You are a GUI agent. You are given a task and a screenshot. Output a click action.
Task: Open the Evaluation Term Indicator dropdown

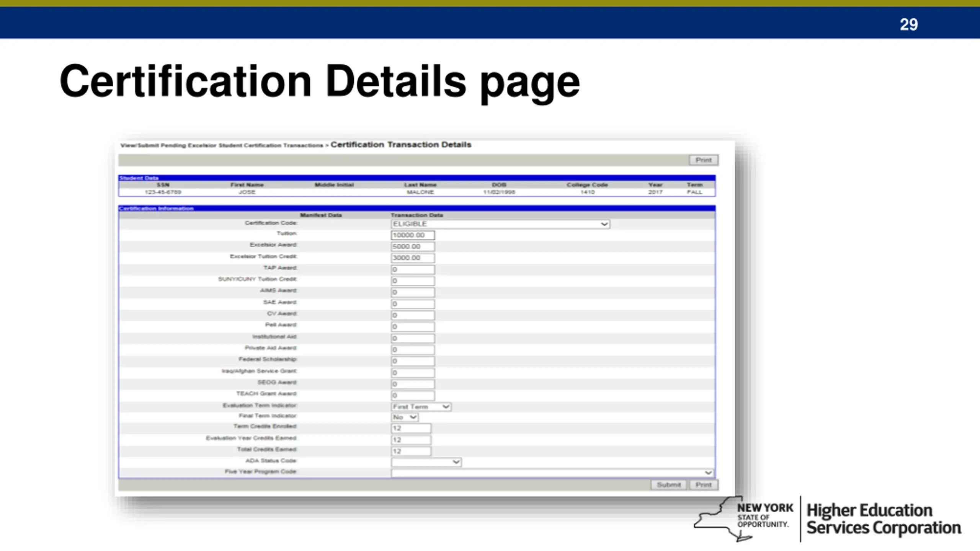click(421, 407)
